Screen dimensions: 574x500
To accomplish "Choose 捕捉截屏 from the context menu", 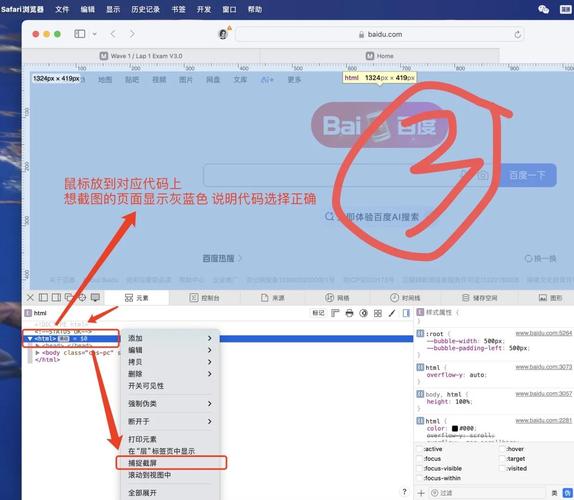I will coord(171,463).
